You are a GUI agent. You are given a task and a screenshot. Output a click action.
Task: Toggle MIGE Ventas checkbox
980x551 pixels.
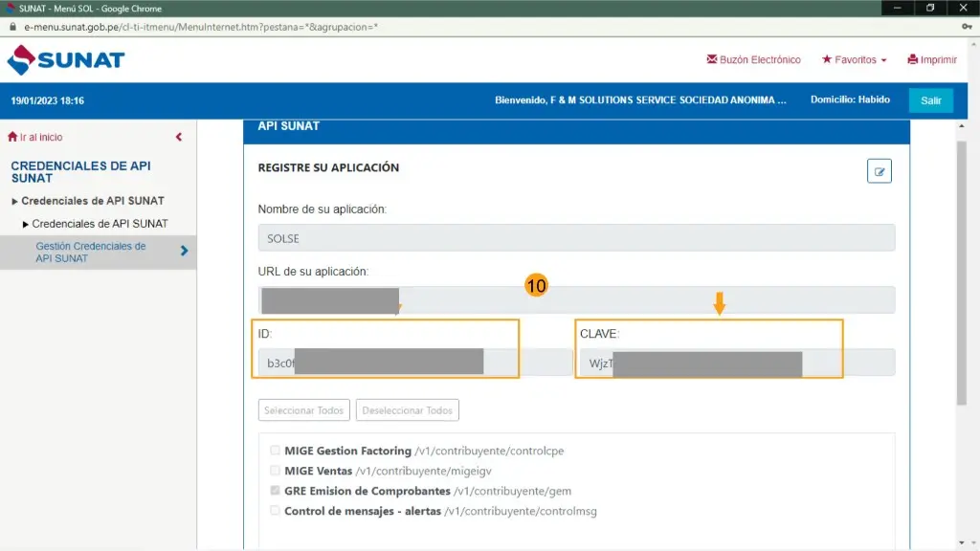coord(275,471)
